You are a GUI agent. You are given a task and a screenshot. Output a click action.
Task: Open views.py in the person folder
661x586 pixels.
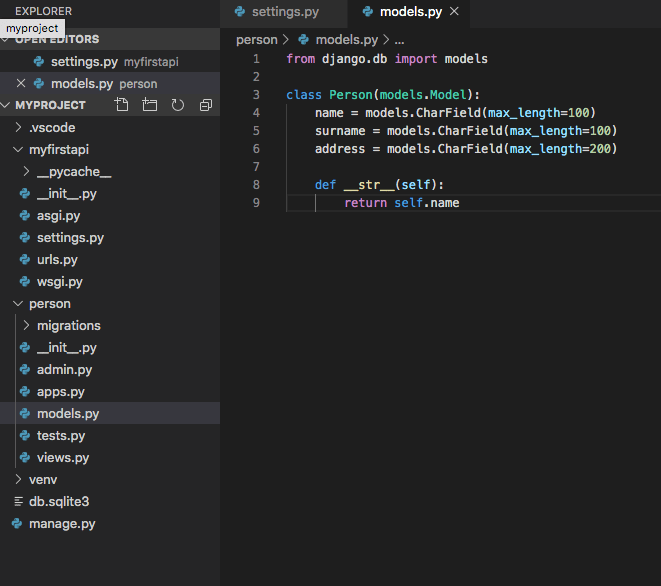point(110,457)
